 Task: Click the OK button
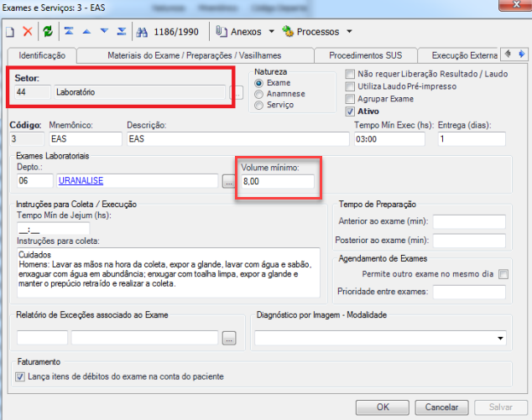tap(383, 407)
